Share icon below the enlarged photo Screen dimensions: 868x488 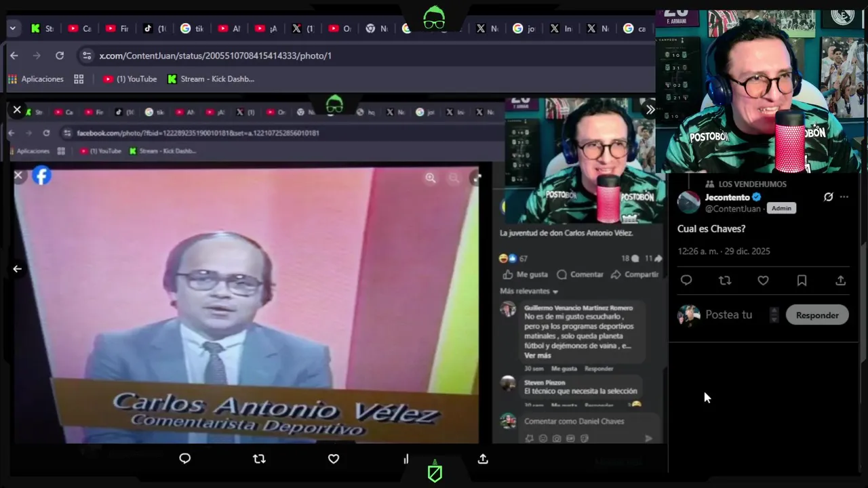click(x=483, y=459)
